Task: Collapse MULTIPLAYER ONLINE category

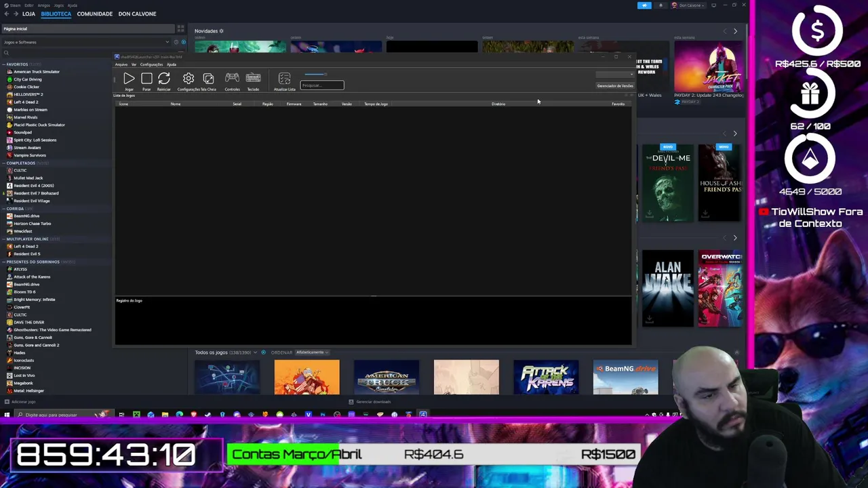Action: (4, 239)
